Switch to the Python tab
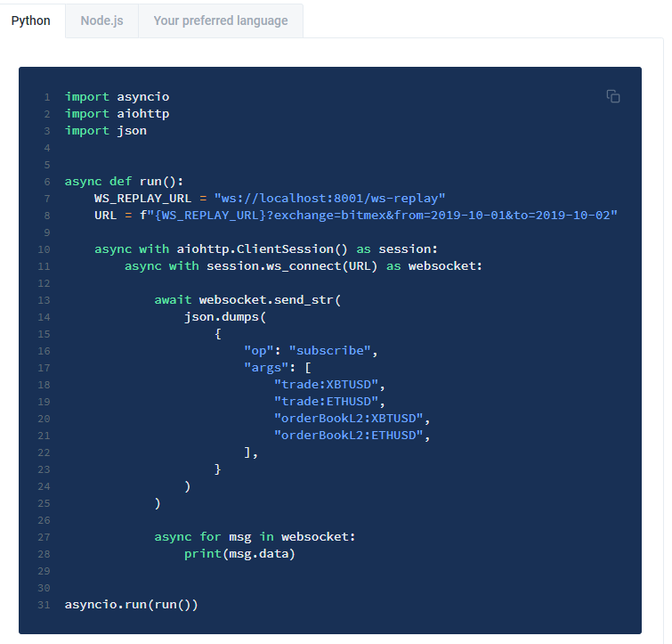Image resolution: width=672 pixels, height=644 pixels. pyautogui.click(x=31, y=20)
